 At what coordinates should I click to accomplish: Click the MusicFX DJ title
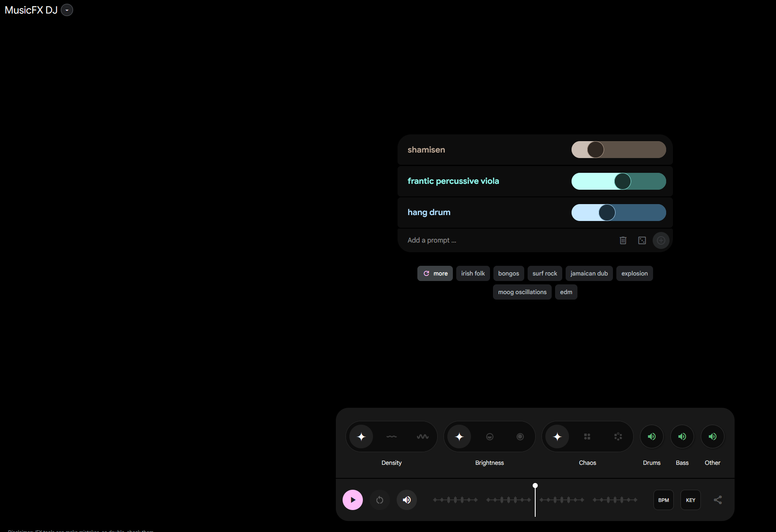[x=31, y=10]
